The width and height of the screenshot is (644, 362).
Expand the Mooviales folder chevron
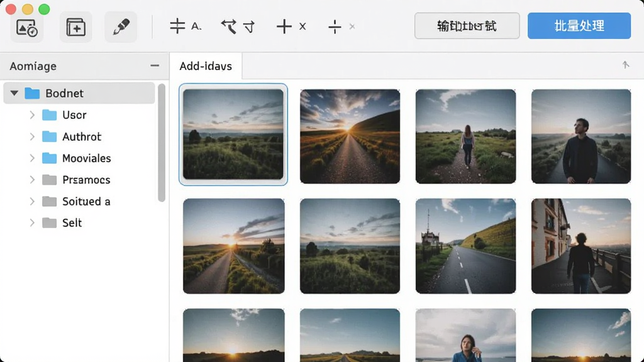pos(32,158)
